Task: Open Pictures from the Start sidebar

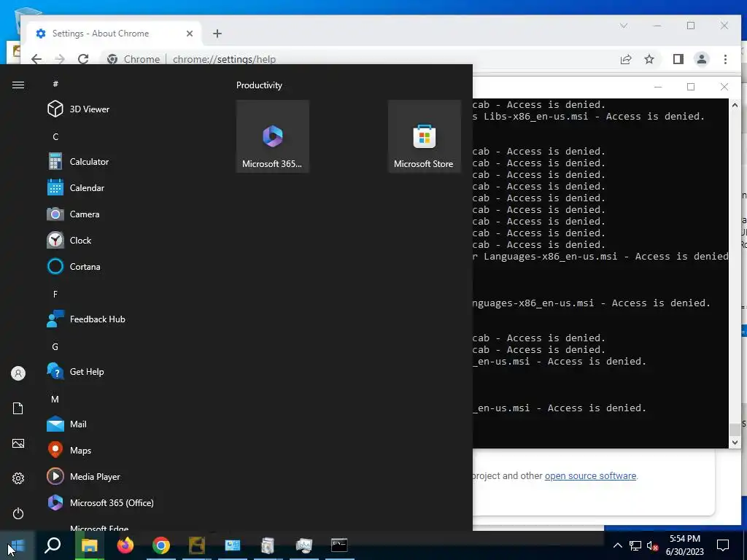Action: click(18, 443)
